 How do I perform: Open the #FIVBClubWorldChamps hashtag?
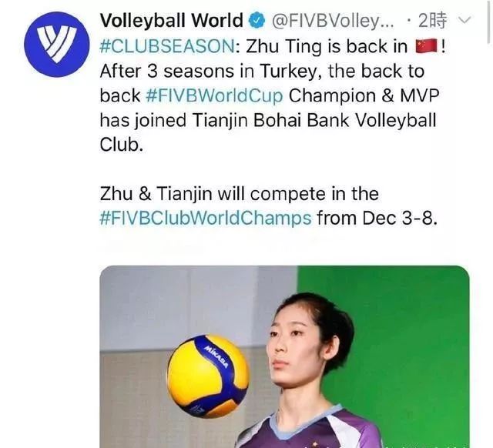[x=206, y=218]
